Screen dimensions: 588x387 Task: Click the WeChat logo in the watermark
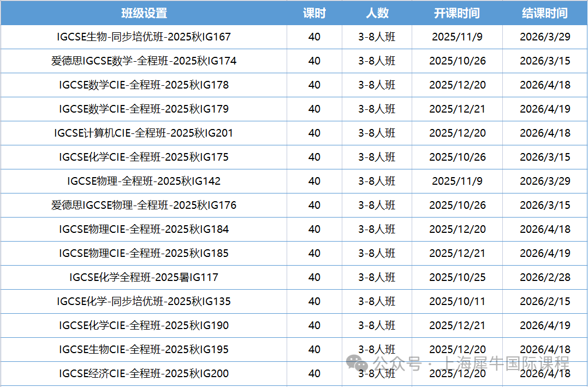[x=359, y=362]
